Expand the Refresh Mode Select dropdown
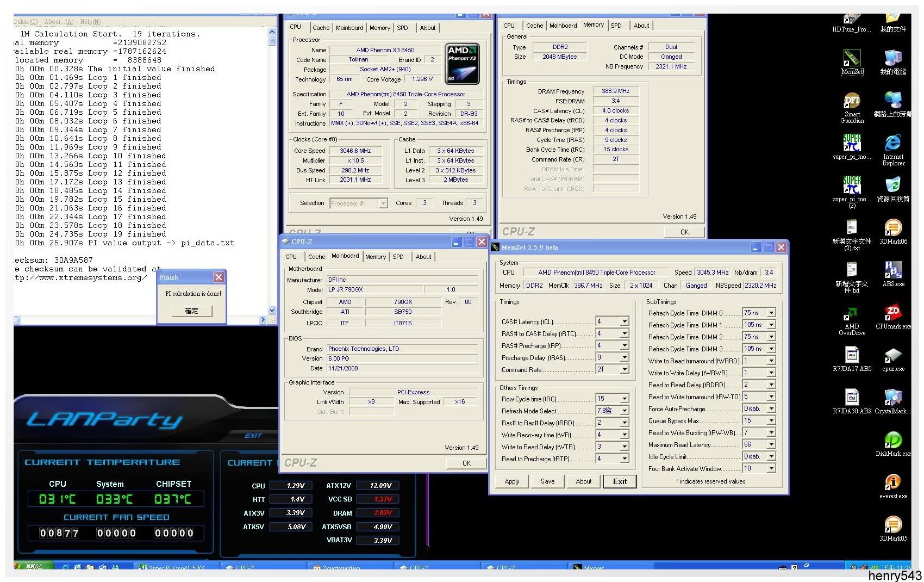The height and width of the screenshot is (582, 924). click(x=625, y=411)
